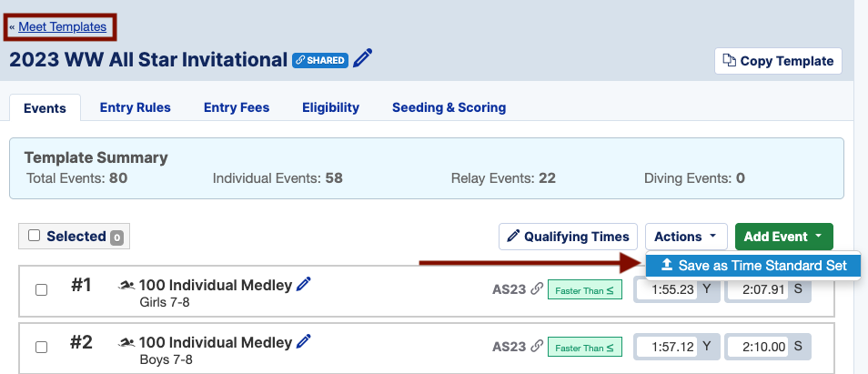868x374 pixels.
Task: Open the Seeding & Scoring tab
Action: point(449,107)
